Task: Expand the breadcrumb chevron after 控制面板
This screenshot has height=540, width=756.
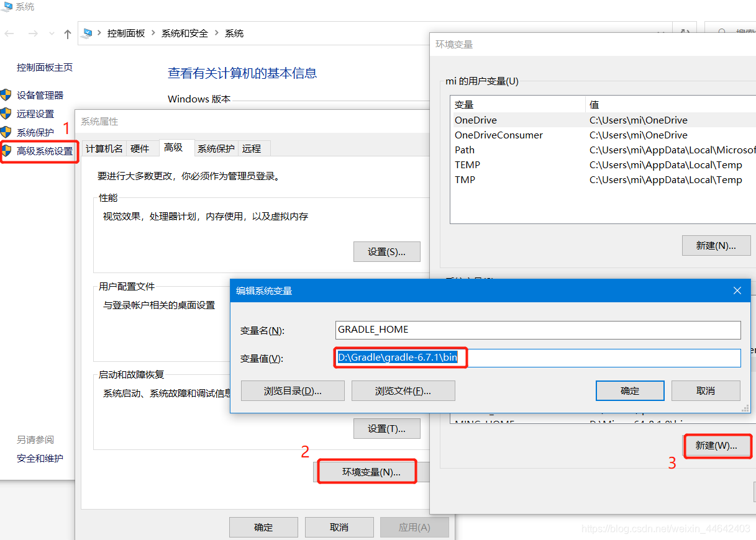Action: [x=153, y=34]
